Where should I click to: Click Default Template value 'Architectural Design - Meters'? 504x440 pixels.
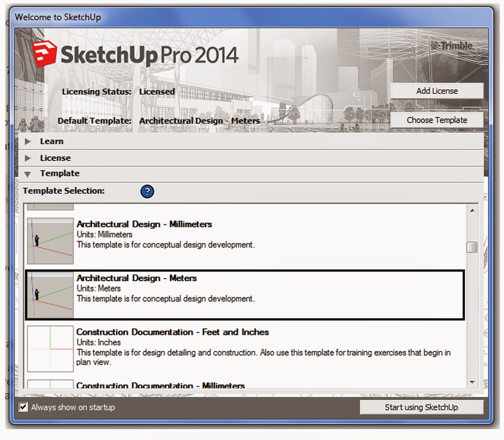[200, 121]
